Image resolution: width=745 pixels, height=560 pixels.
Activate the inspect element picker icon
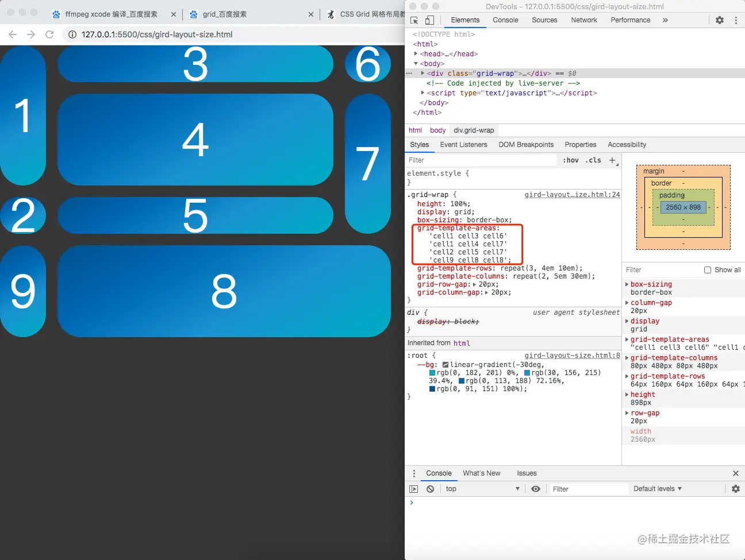coord(414,20)
